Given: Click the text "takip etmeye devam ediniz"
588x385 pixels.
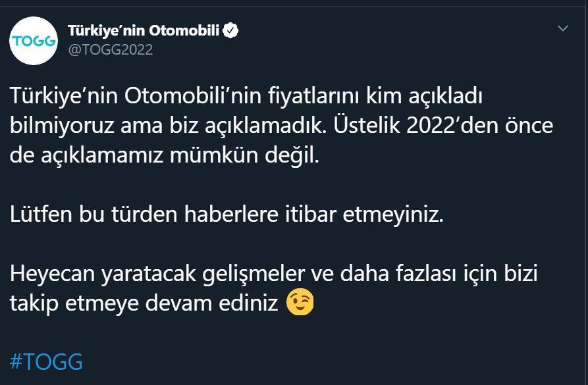Looking at the screenshot, I should coord(145,303).
